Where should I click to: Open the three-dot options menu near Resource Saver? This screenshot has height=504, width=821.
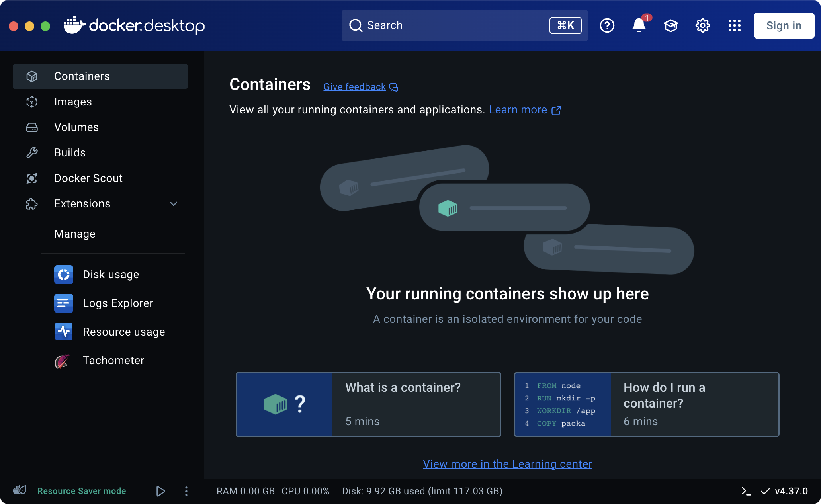tap(186, 491)
